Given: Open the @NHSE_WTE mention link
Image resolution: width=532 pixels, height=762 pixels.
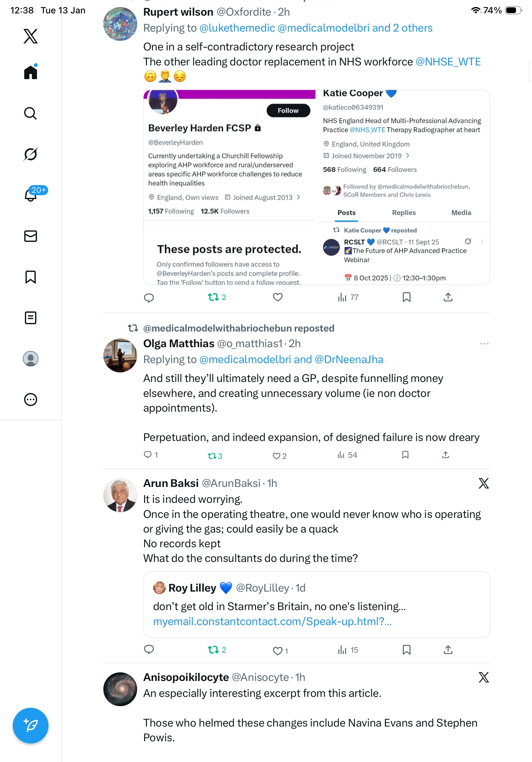Looking at the screenshot, I should (x=448, y=62).
